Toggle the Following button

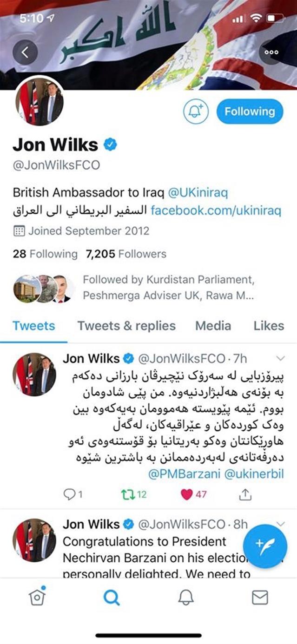coord(250,112)
